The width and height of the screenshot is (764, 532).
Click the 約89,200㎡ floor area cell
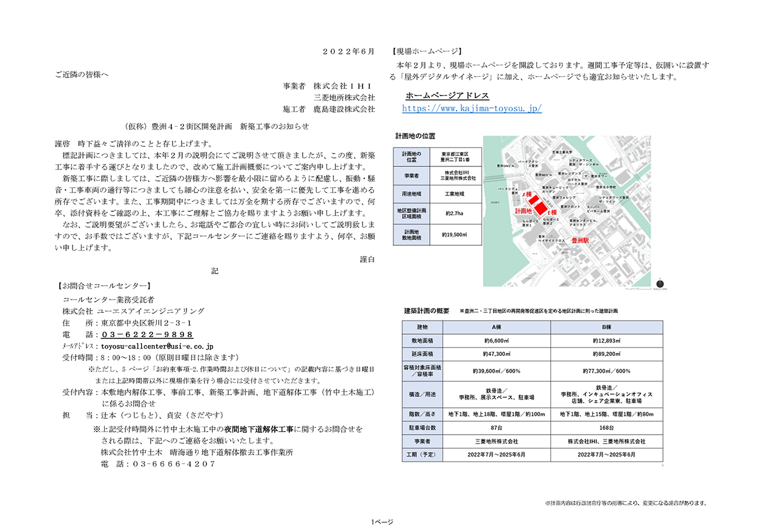coord(606,355)
